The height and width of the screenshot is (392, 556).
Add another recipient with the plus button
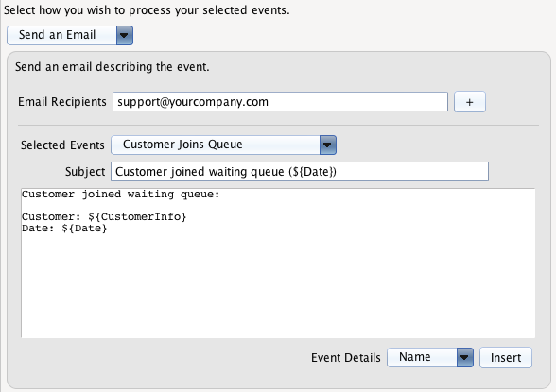(469, 102)
